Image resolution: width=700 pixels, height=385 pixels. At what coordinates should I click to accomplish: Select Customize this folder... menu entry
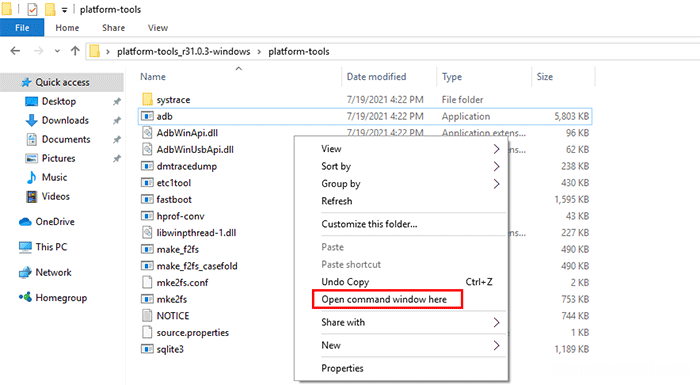point(369,224)
